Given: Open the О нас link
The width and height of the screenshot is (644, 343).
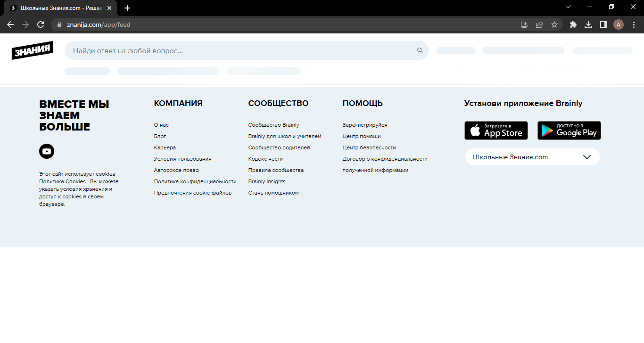Looking at the screenshot, I should 161,125.
